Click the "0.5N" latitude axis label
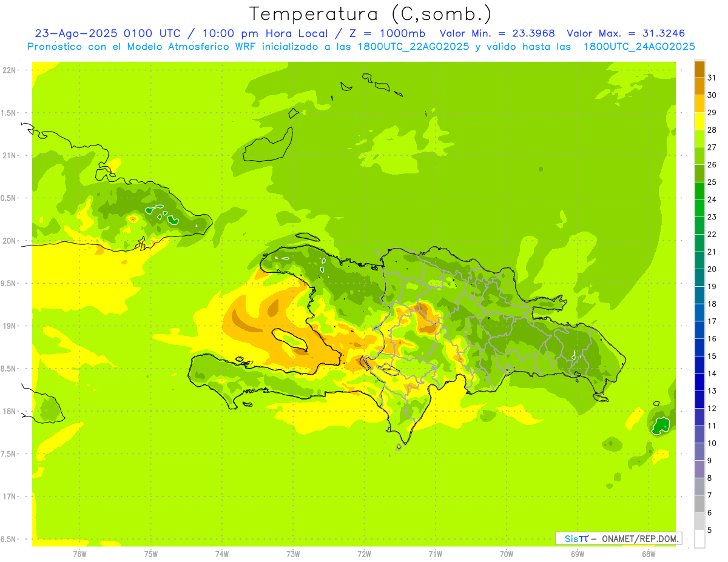728x562 pixels. [x=9, y=198]
